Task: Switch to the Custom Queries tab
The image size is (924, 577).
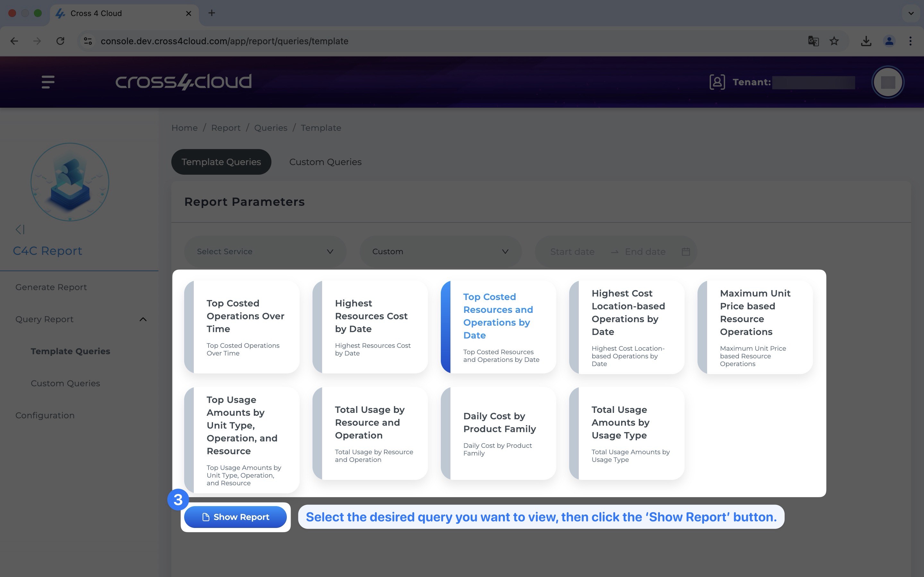Action: pos(325,162)
